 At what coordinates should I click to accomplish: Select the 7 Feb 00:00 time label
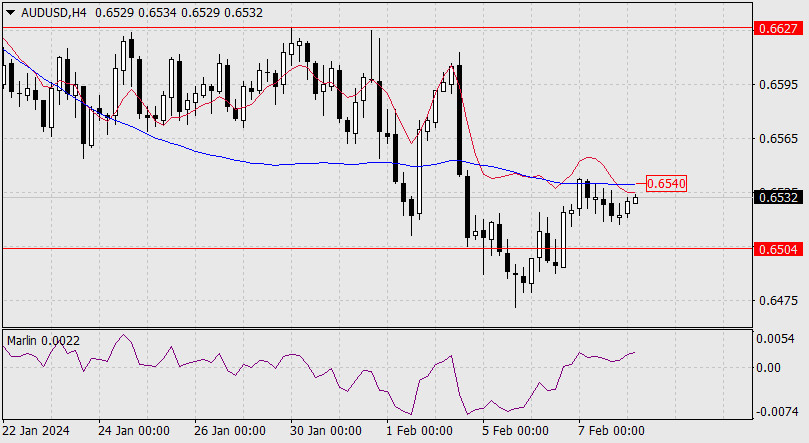click(x=611, y=431)
